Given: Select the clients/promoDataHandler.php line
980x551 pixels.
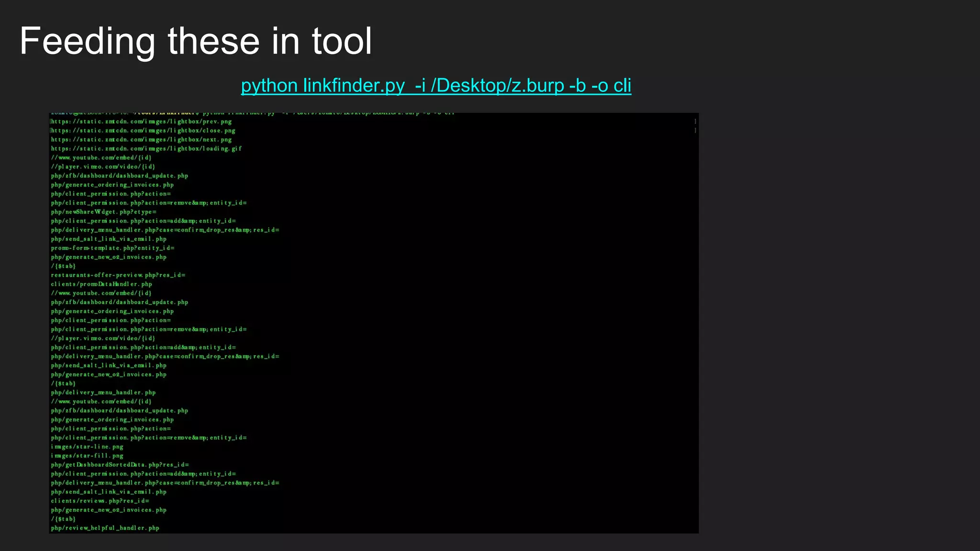Looking at the screenshot, I should click(x=101, y=284).
